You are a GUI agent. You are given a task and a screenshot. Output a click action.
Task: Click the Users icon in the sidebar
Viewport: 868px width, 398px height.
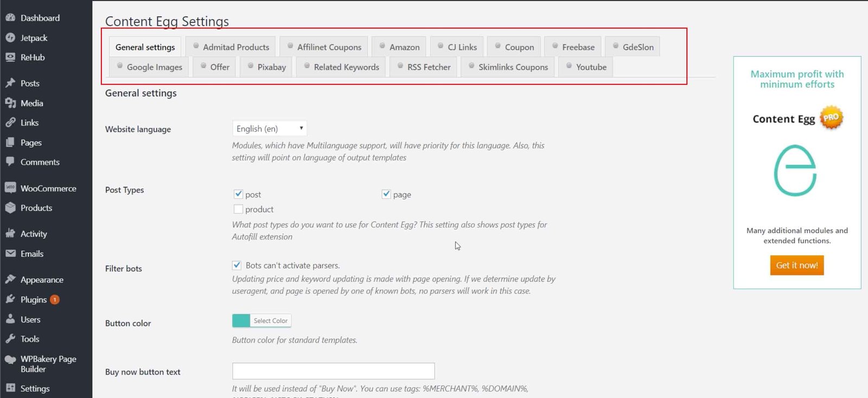coord(10,319)
